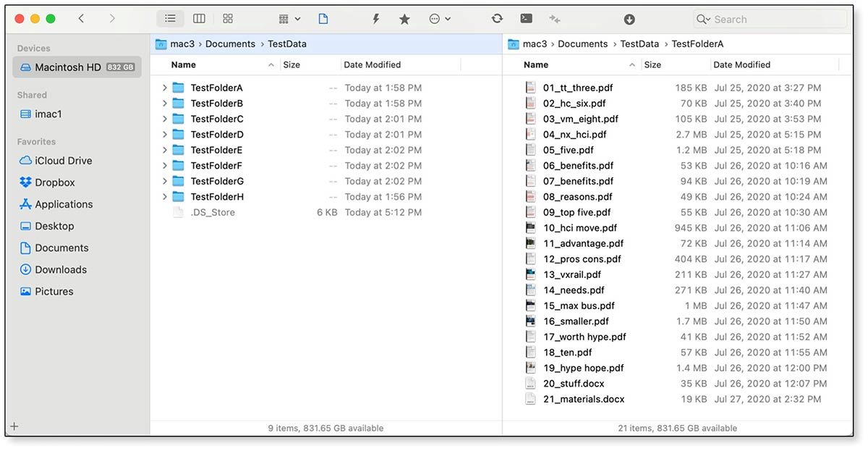Select Dropbox in the Favorites sidebar
Viewport: 868px width, 451px height.
pyautogui.click(x=55, y=182)
